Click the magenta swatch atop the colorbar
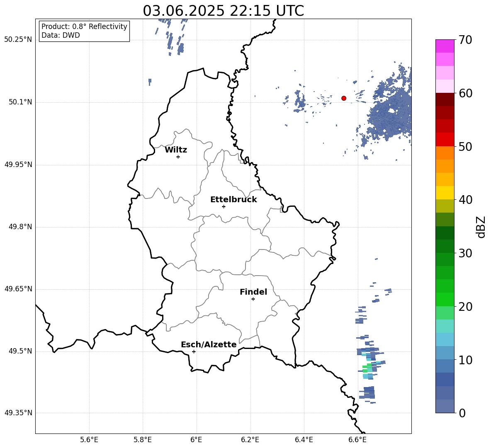Viewport: 491px width, 448px height. 445,46
